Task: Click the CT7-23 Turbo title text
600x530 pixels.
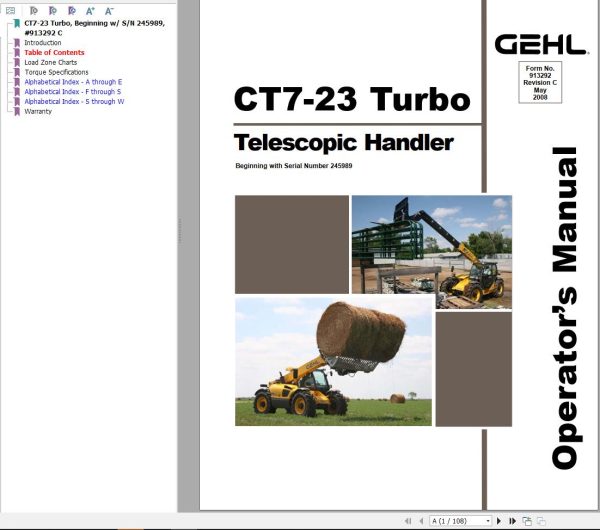Action: 352,99
